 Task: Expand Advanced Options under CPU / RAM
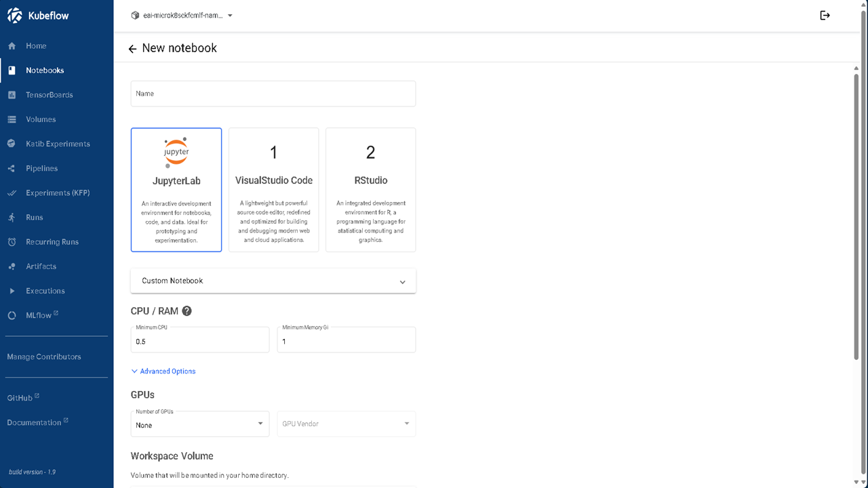tap(163, 371)
